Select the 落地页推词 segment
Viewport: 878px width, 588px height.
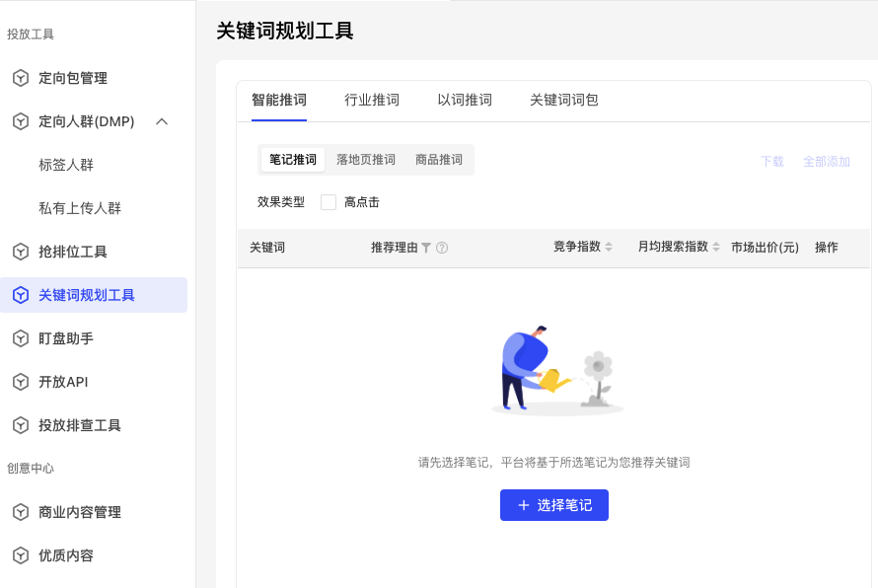pos(366,160)
